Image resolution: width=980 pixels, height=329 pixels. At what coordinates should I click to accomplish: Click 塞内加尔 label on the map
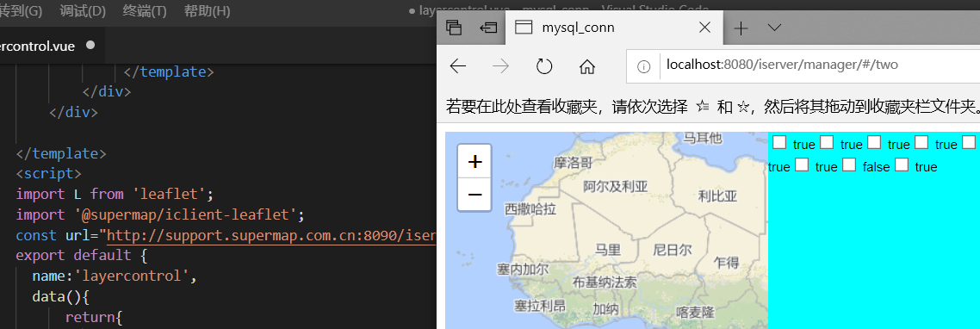click(x=523, y=270)
